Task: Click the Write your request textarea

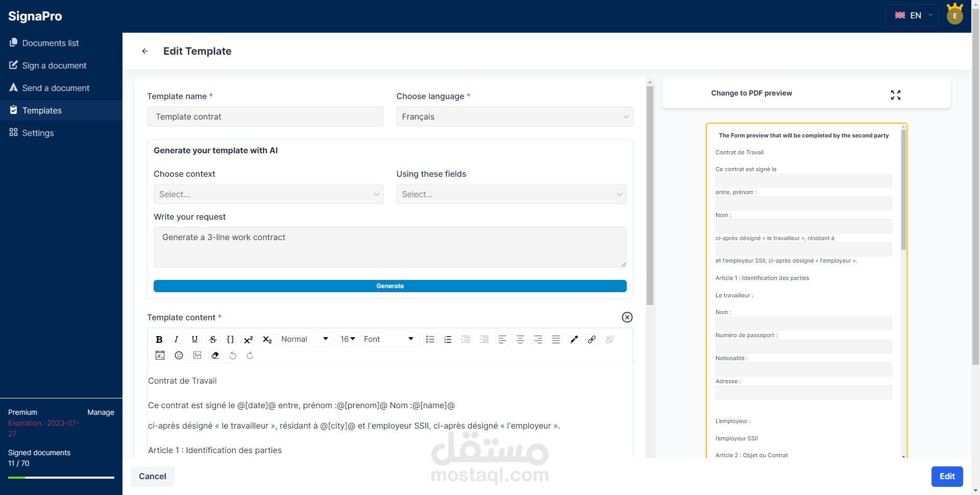Action: 390,247
